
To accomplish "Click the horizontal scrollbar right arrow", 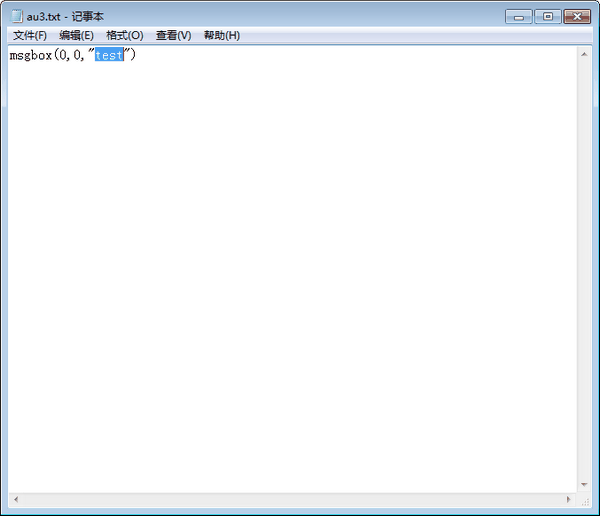I will [568, 500].
